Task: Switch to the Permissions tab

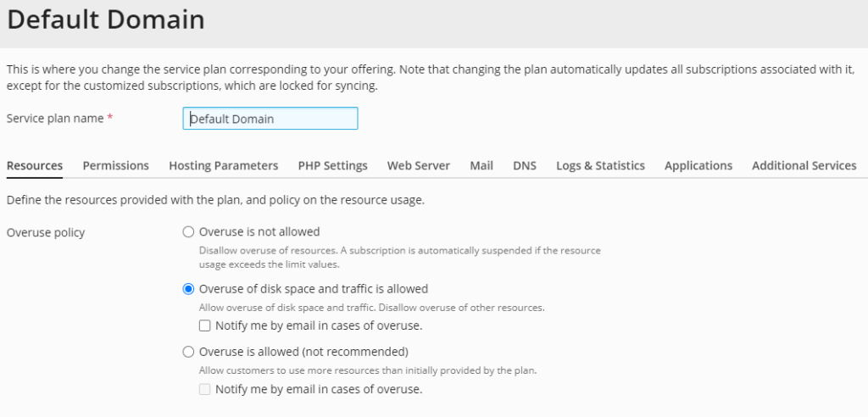Action: tap(115, 165)
